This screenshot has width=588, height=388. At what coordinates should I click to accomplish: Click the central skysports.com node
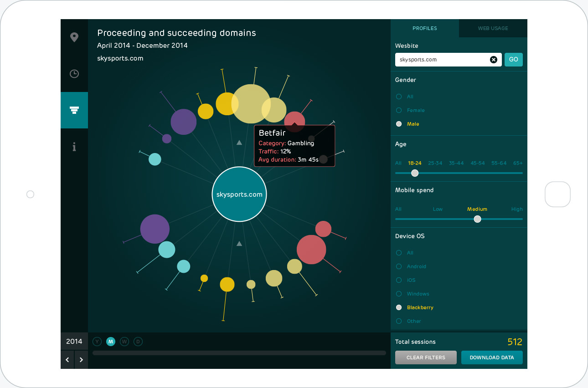tap(239, 194)
